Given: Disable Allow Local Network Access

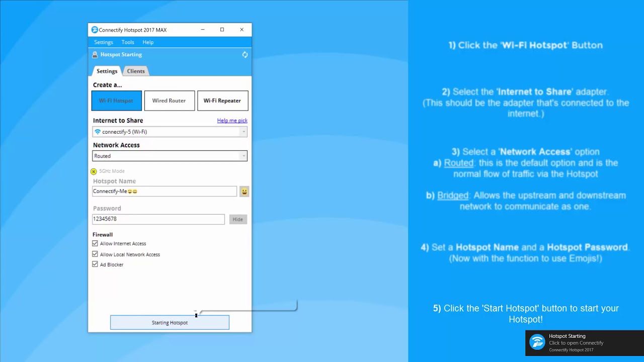Looking at the screenshot, I should pos(95,254).
